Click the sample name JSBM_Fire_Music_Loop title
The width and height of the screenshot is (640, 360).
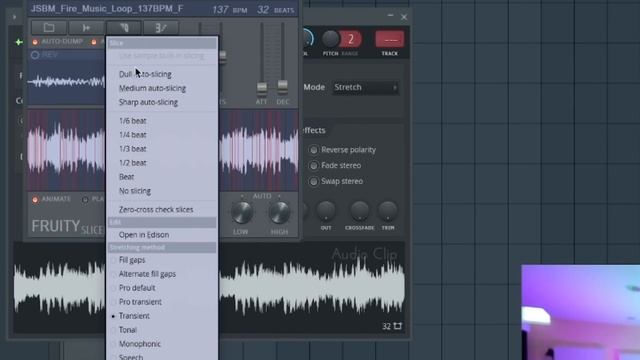107,9
